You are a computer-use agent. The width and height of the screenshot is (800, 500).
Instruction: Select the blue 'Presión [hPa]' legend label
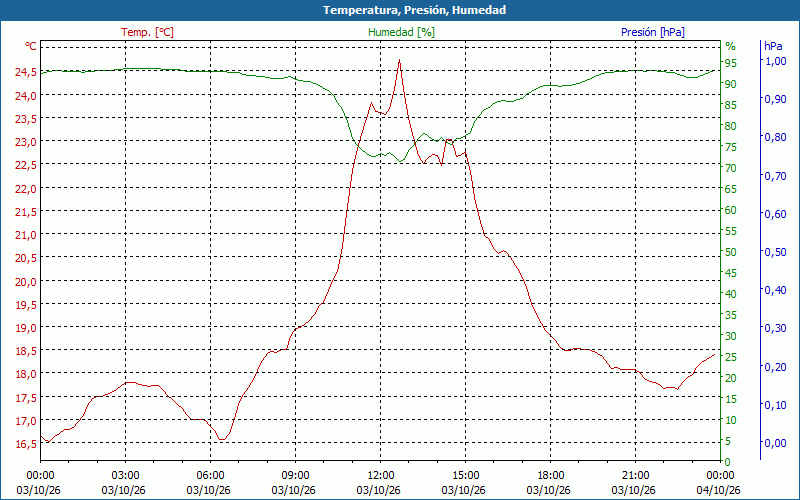point(653,32)
